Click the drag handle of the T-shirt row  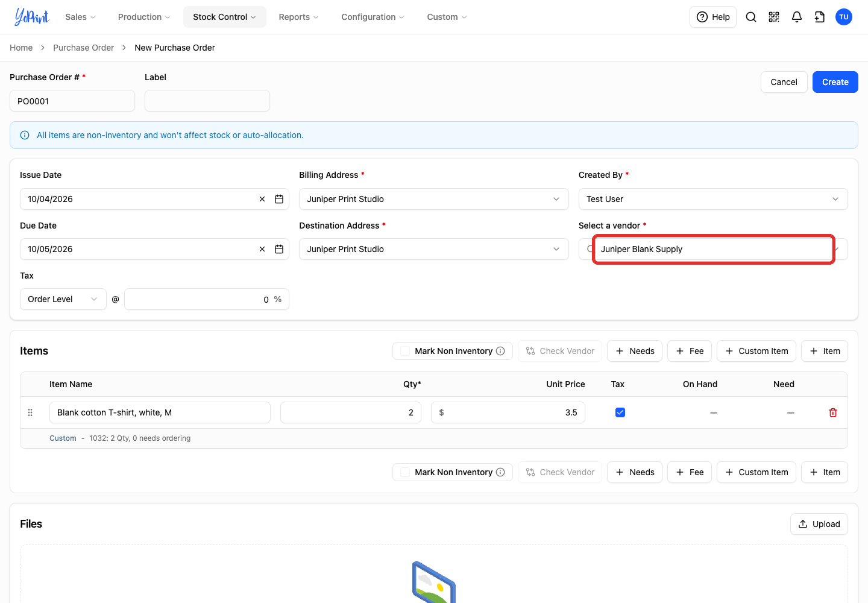(30, 412)
